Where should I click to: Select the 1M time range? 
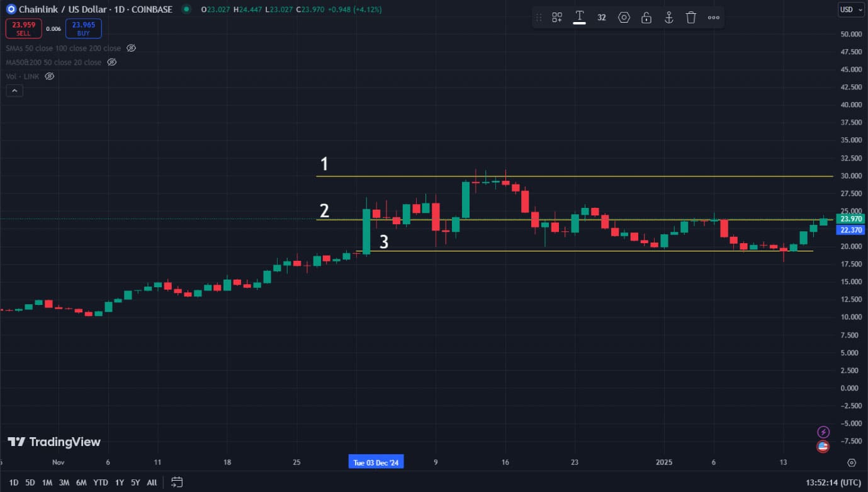pos(47,483)
